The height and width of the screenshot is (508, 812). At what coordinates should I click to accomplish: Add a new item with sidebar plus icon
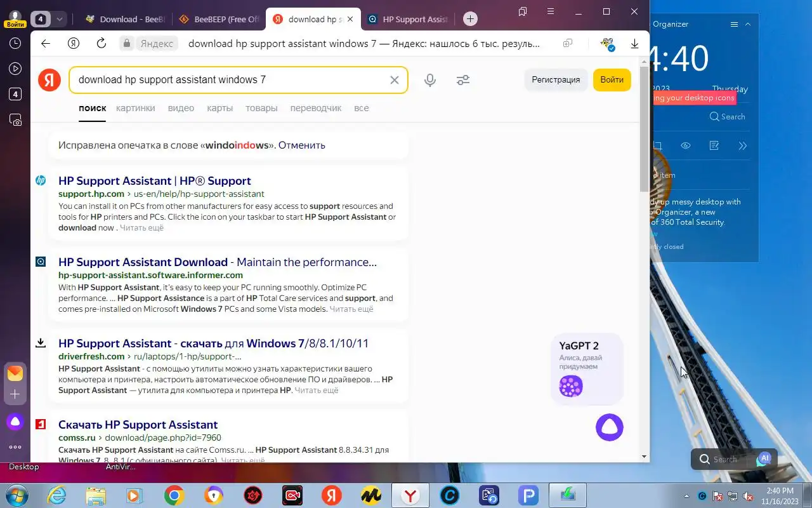tap(15, 394)
